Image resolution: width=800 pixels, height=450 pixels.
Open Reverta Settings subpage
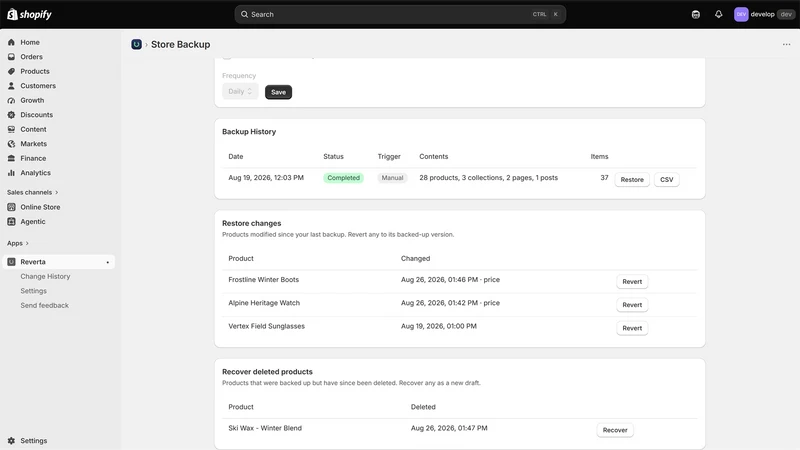click(33, 291)
